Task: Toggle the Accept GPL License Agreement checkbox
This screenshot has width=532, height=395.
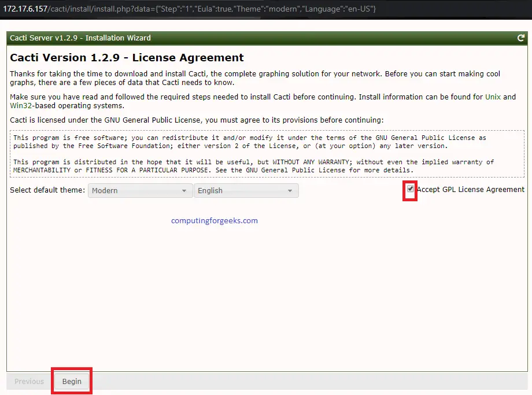Action: coord(410,189)
